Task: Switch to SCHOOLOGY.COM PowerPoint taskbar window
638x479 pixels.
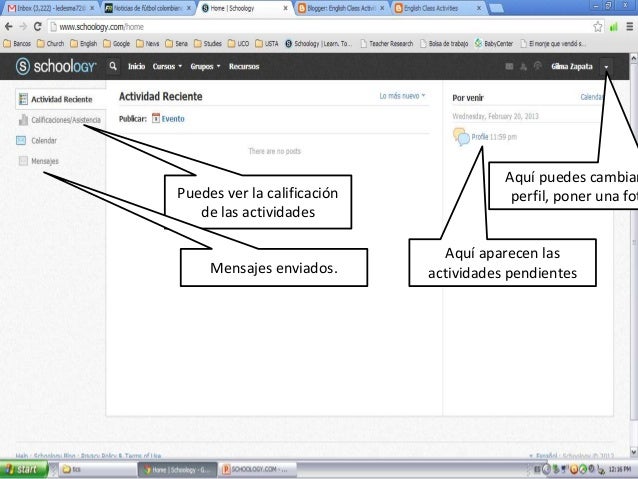Action: [x=258, y=470]
